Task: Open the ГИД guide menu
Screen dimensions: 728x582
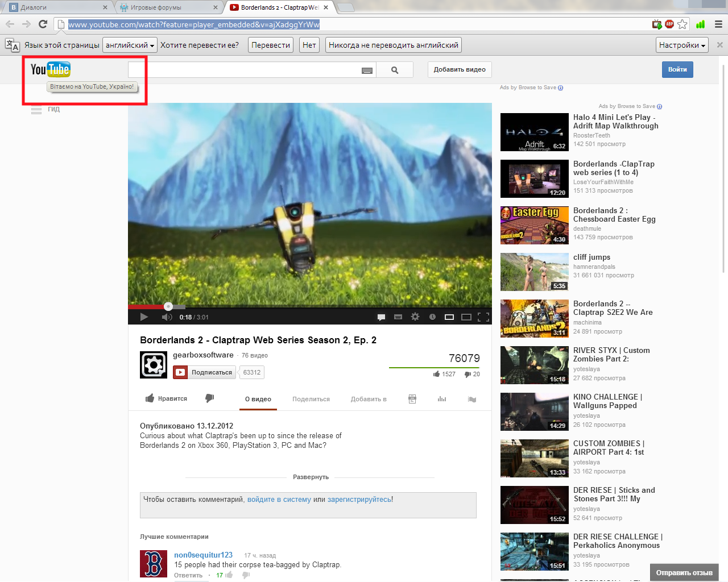Action: pos(45,110)
